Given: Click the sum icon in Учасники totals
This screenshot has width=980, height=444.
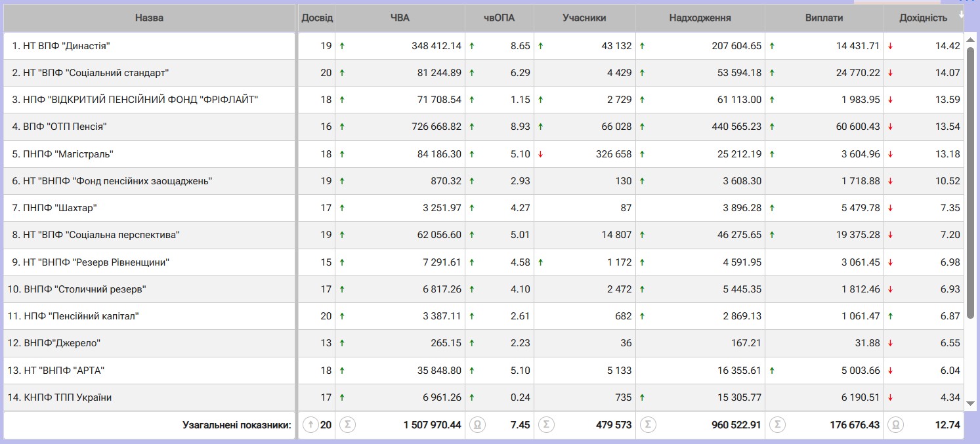Looking at the screenshot, I should pyautogui.click(x=547, y=425).
